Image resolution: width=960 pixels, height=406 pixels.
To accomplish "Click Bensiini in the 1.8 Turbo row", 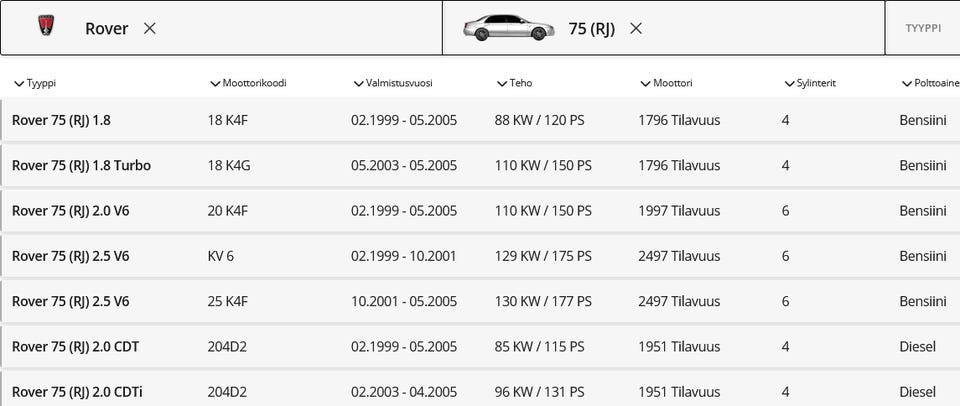I will (923, 165).
